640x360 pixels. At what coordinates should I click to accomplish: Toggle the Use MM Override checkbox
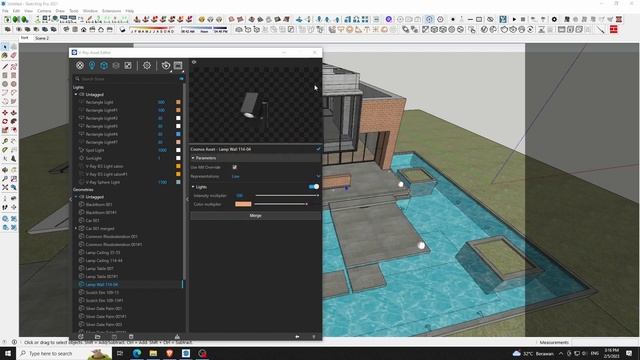pos(234,167)
